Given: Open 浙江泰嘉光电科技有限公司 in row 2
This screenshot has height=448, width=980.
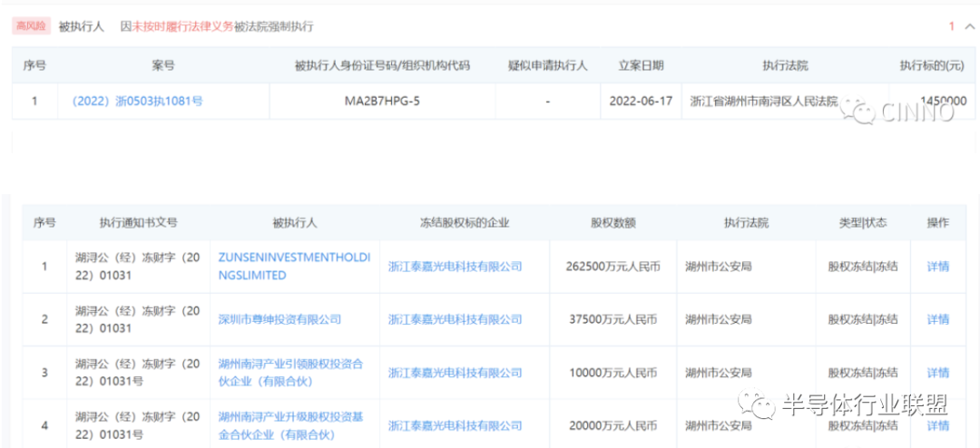Looking at the screenshot, I should [x=455, y=319].
